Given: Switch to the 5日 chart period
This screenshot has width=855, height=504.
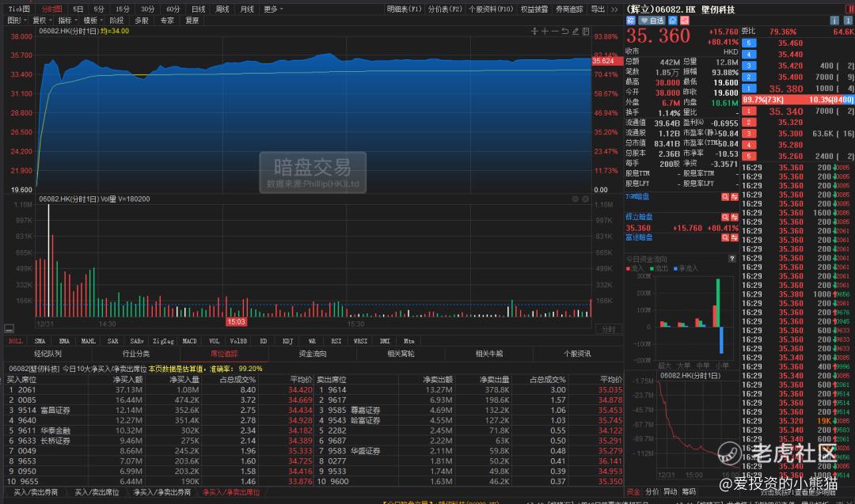Looking at the screenshot, I should coord(78,9).
